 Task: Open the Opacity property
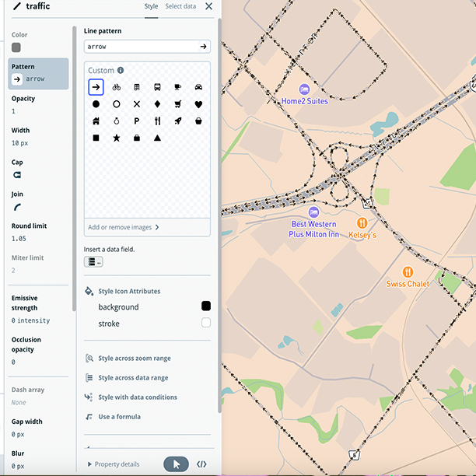coord(38,105)
